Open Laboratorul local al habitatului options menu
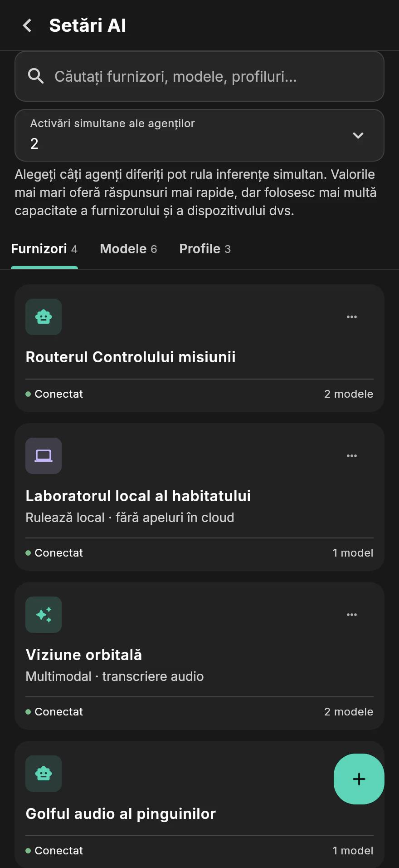This screenshot has height=868, width=399. 352,456
